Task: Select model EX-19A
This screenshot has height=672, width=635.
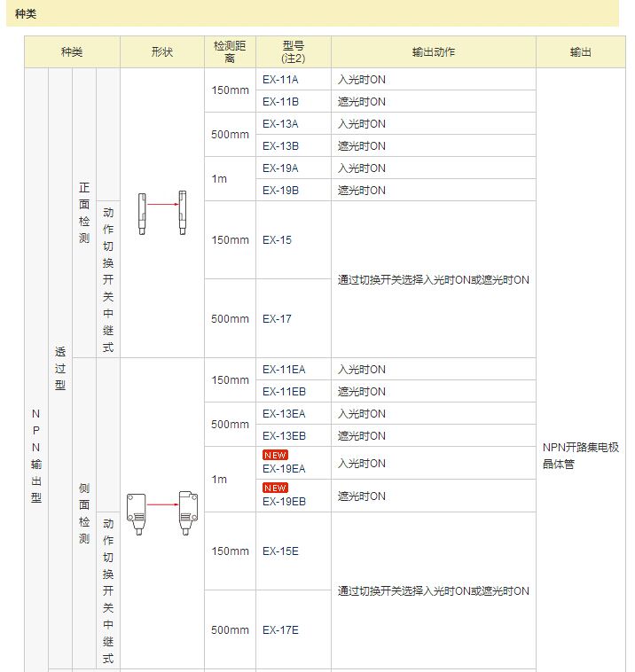Action: [x=280, y=168]
